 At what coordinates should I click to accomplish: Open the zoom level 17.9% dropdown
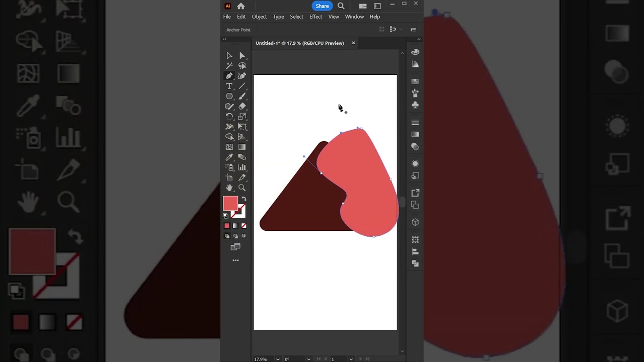click(x=278, y=359)
